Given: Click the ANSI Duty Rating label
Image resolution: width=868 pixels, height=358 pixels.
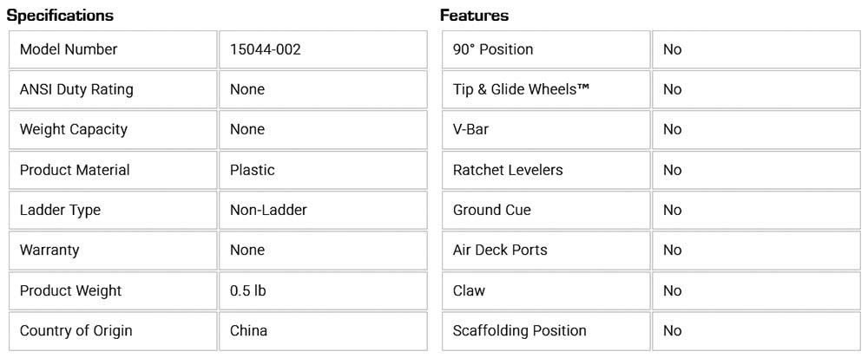Looking at the screenshot, I should [76, 89].
